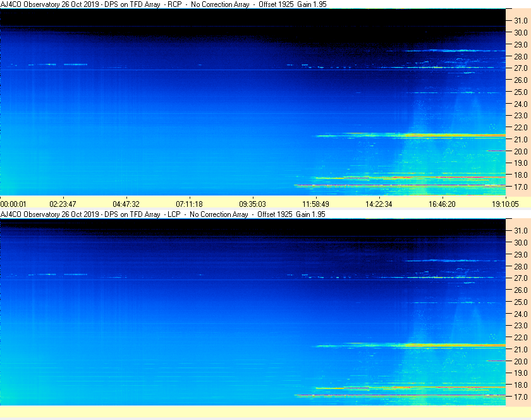The height and width of the screenshot is (420, 531).
Task: Click the 17.0 label on LCP frequency axis
Action: tap(521, 397)
